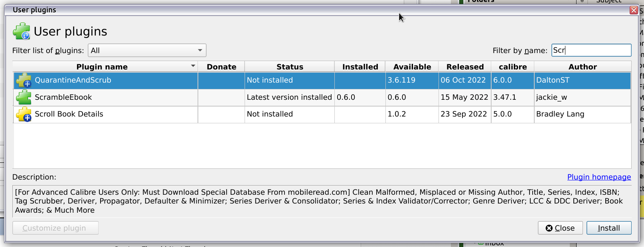Viewport: 644px width, 247px height.
Task: Click the Author column header
Action: (x=583, y=67)
